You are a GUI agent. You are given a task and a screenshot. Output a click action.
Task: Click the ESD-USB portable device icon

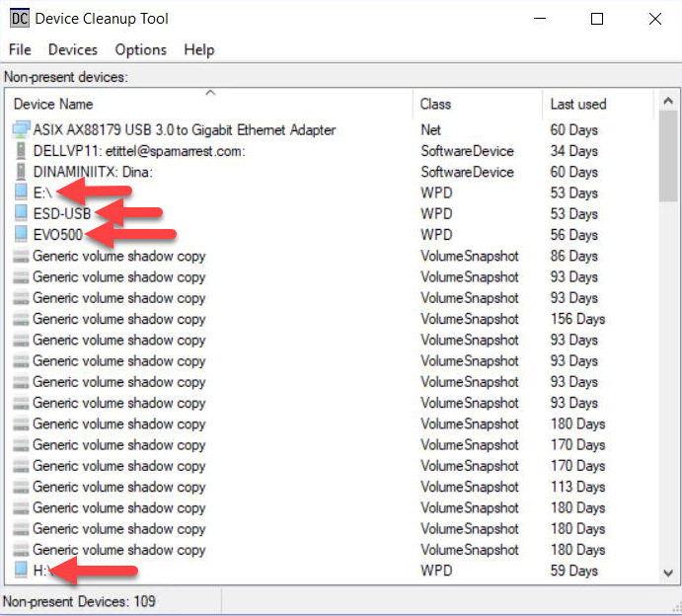21,213
